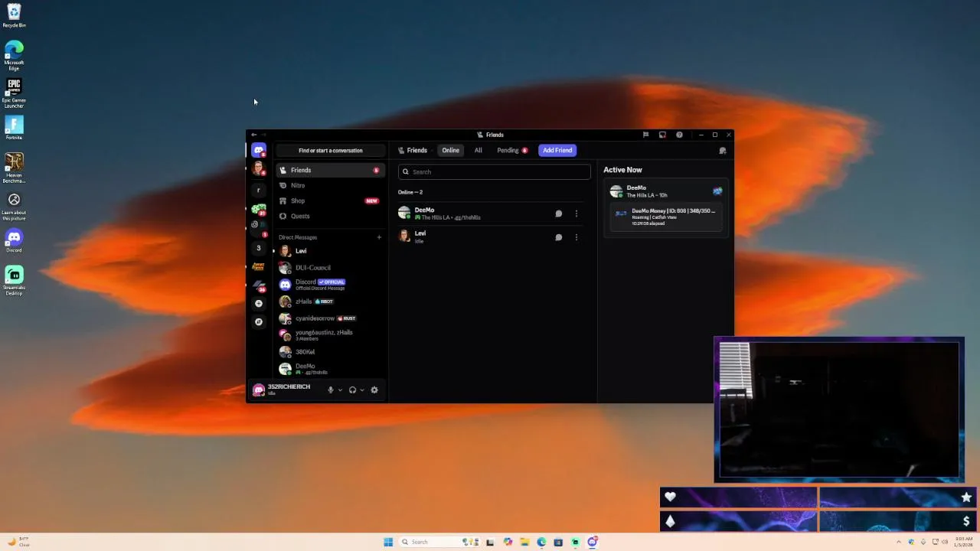The height and width of the screenshot is (551, 980).
Task: Expand headphone output options arrow
Action: coord(362,390)
